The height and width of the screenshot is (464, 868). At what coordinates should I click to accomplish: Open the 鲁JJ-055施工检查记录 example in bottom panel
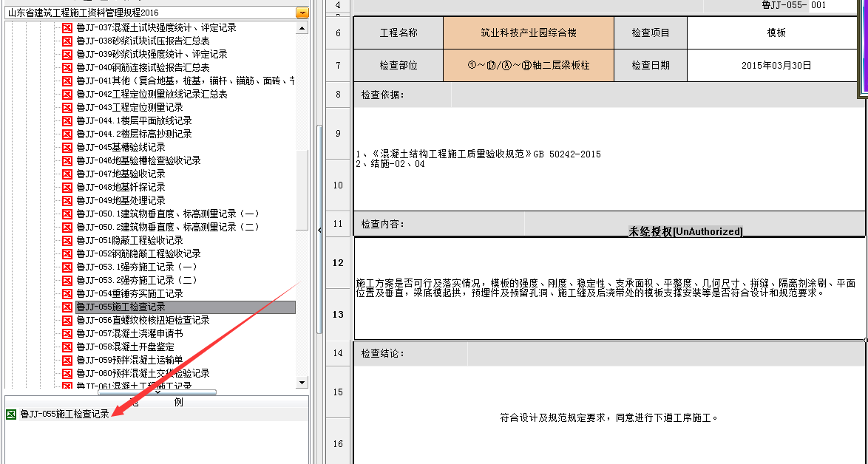click(x=64, y=414)
